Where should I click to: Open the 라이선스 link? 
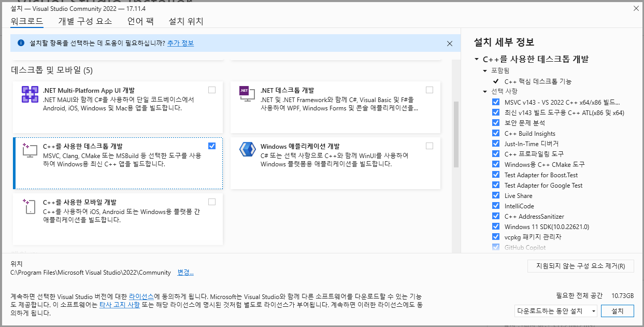coord(141,296)
